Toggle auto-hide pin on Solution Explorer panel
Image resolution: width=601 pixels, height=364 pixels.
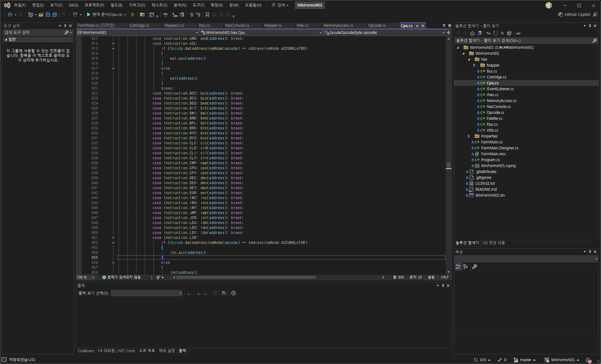click(x=590, y=26)
